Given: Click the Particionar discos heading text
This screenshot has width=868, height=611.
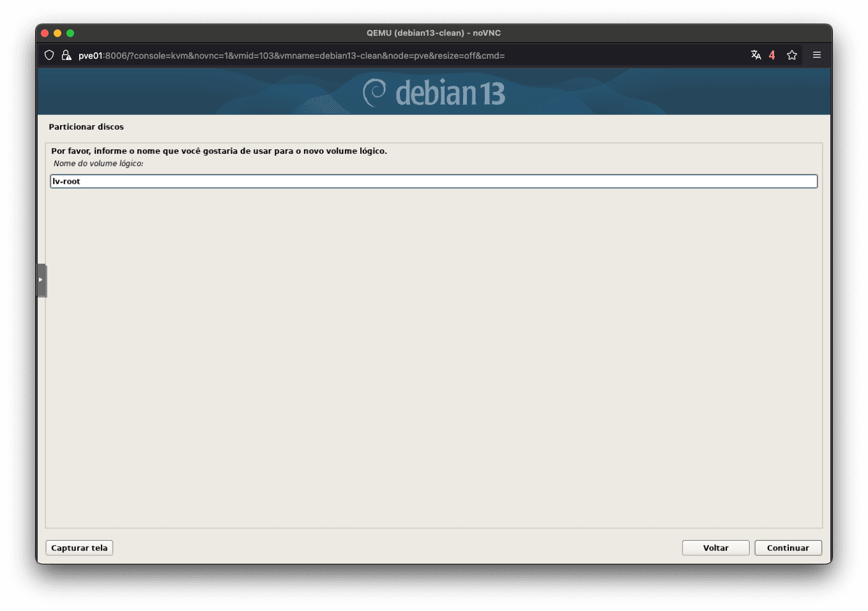Looking at the screenshot, I should (x=86, y=127).
